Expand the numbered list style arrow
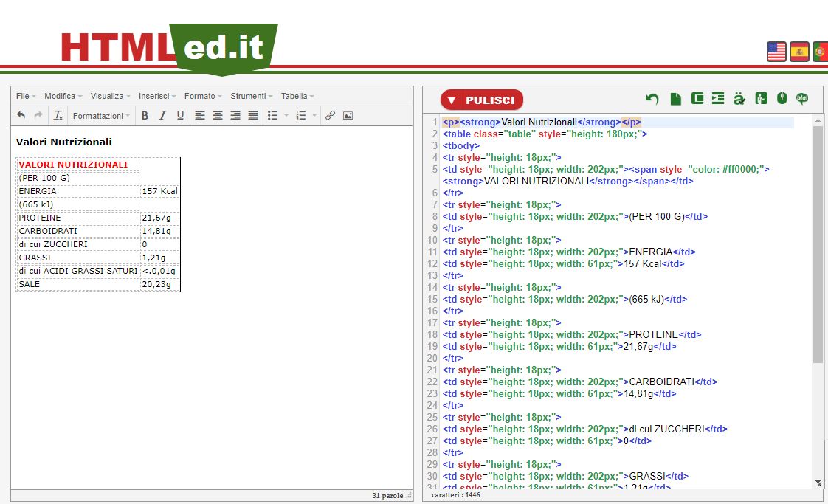This screenshot has height=504, width=828. tap(314, 116)
